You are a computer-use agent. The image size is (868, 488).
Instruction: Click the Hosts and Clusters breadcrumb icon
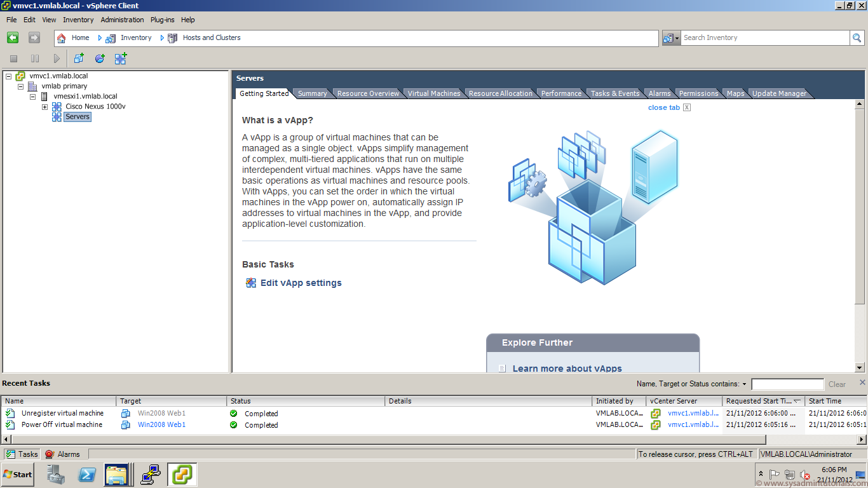pos(172,38)
